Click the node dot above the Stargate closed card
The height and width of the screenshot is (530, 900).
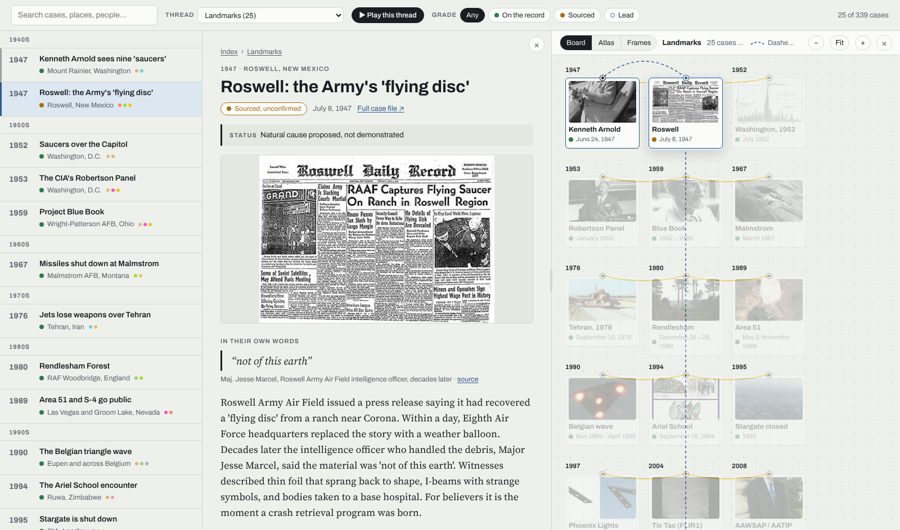pyautogui.click(x=769, y=375)
